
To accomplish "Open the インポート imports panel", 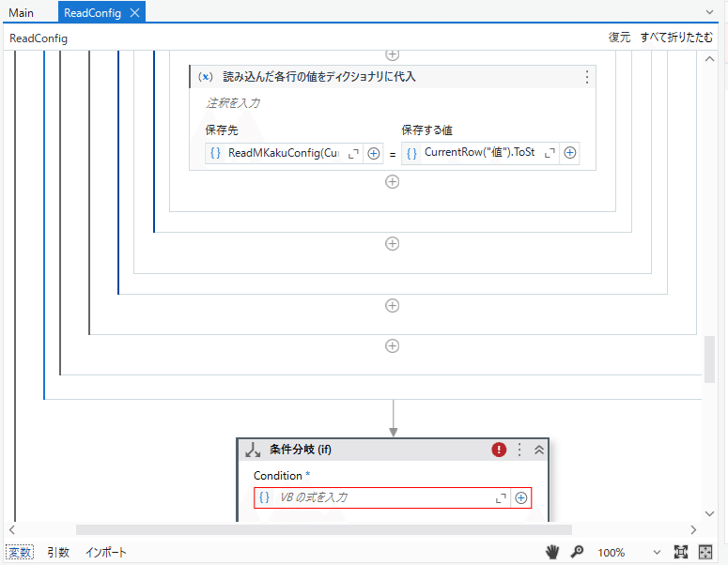I will (106, 553).
